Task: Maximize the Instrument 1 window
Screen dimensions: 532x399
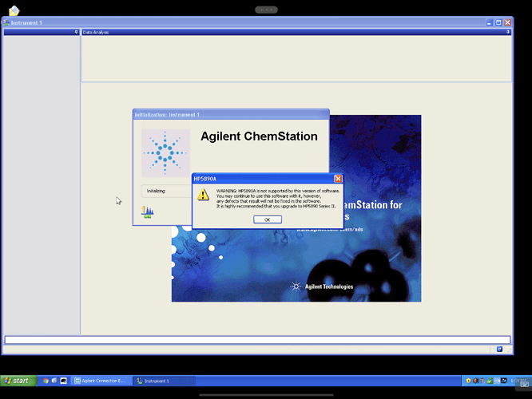Action: point(498,22)
